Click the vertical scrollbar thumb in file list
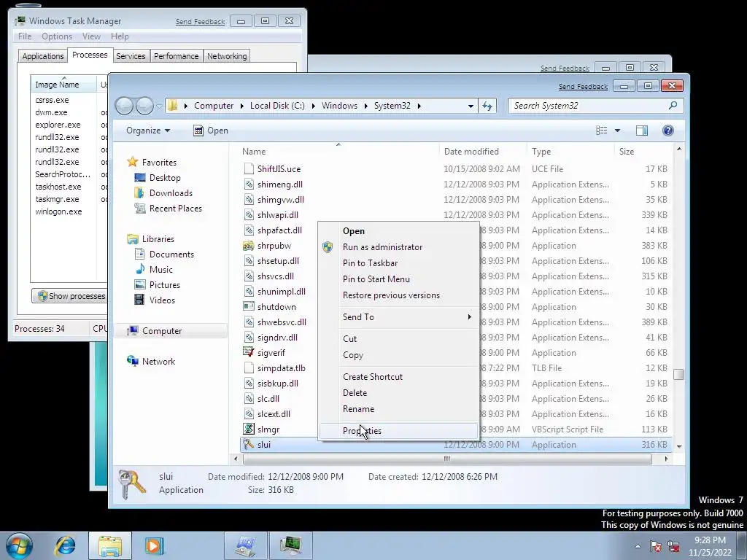 pyautogui.click(x=679, y=374)
